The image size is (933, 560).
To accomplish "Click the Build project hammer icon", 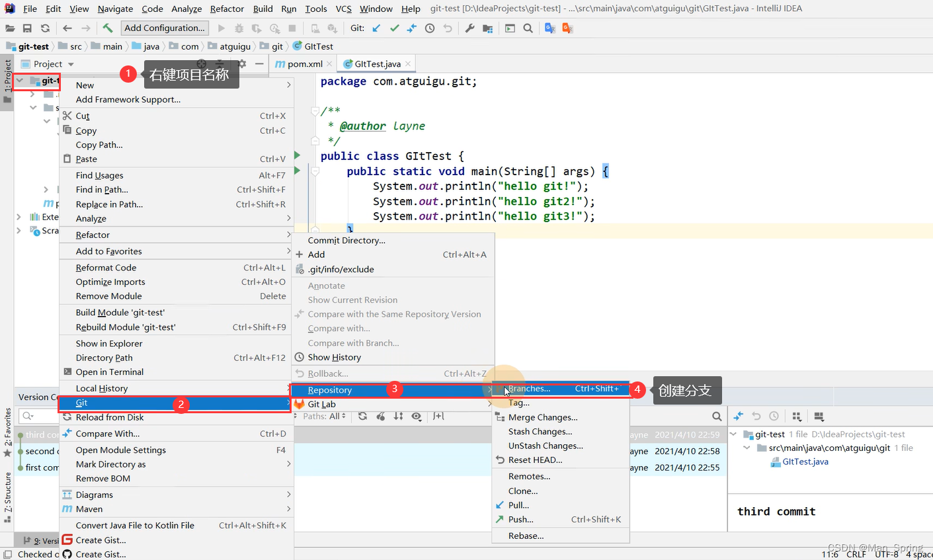I will coord(108,28).
